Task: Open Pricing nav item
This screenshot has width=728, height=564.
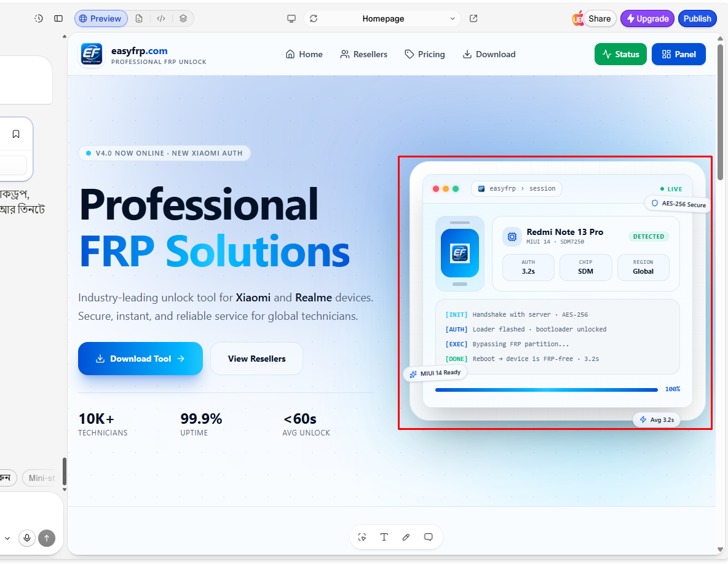Action: point(425,54)
